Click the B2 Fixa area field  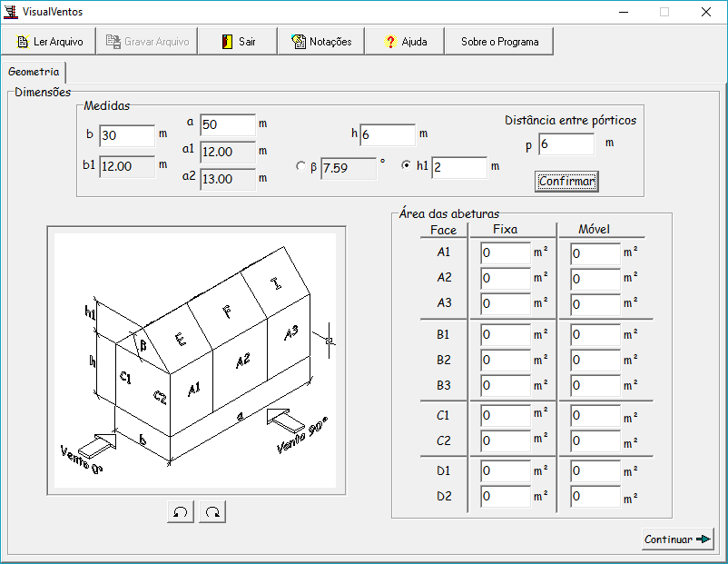[506, 361]
